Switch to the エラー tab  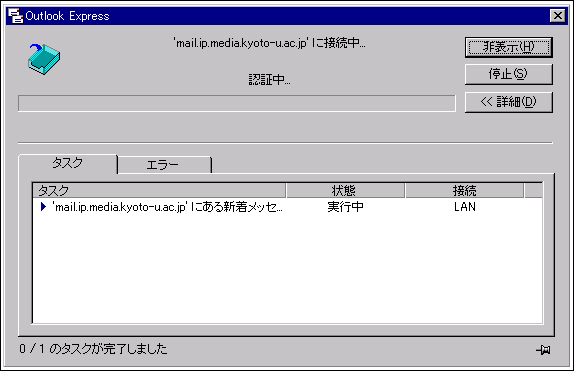tap(164, 165)
